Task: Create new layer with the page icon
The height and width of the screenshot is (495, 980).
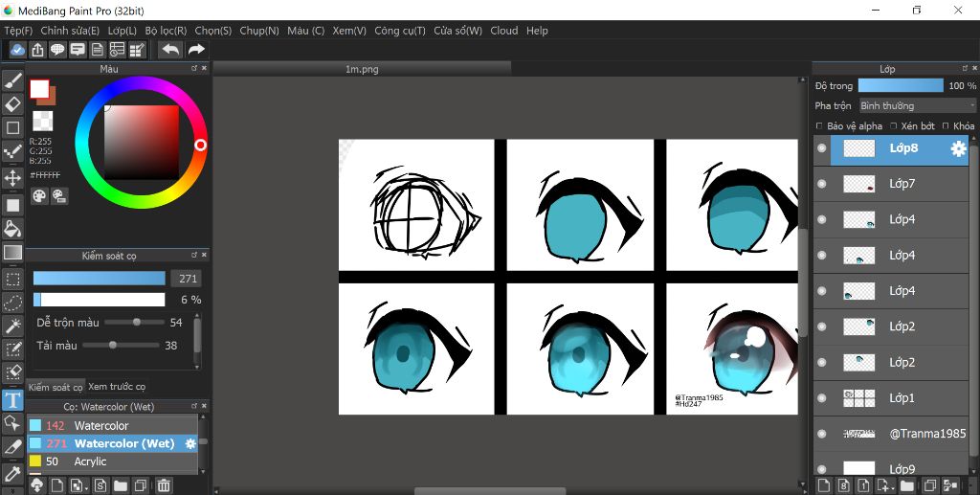Action: point(824,485)
